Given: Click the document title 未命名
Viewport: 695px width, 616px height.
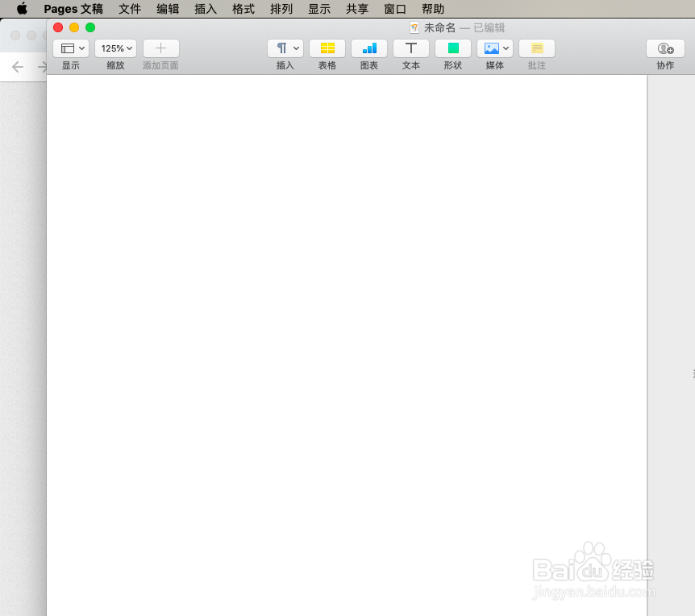Looking at the screenshot, I should click(439, 28).
